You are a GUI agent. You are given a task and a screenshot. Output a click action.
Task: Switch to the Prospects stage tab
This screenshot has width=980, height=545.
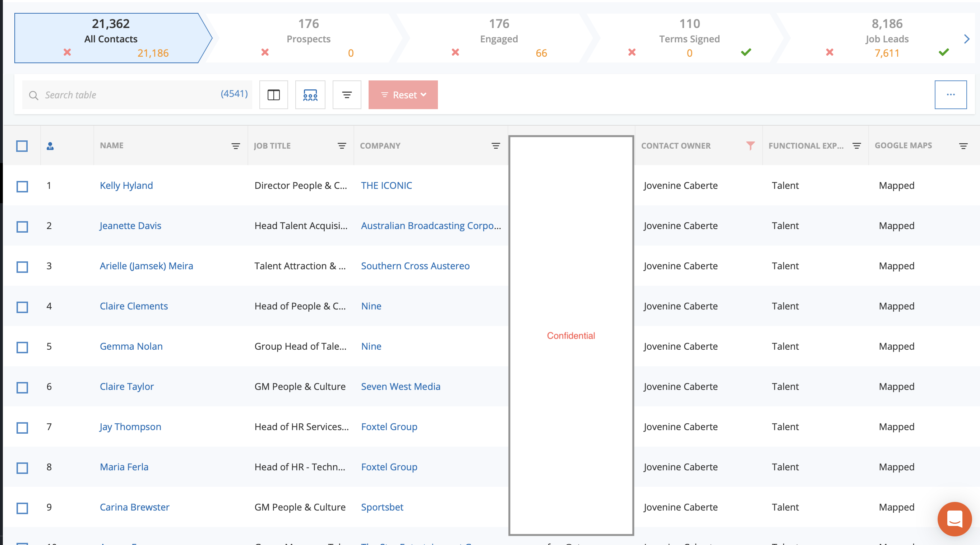[x=308, y=38]
